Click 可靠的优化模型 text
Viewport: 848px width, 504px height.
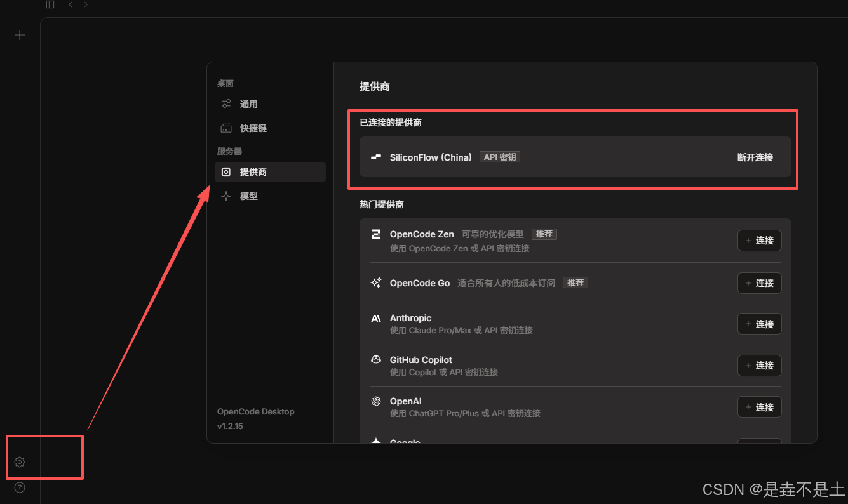493,234
